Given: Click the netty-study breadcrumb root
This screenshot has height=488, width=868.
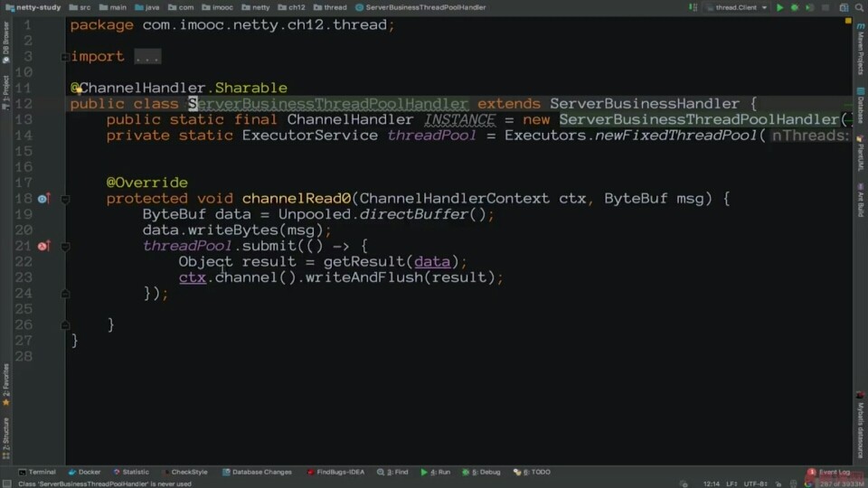Looking at the screenshot, I should [33, 8].
